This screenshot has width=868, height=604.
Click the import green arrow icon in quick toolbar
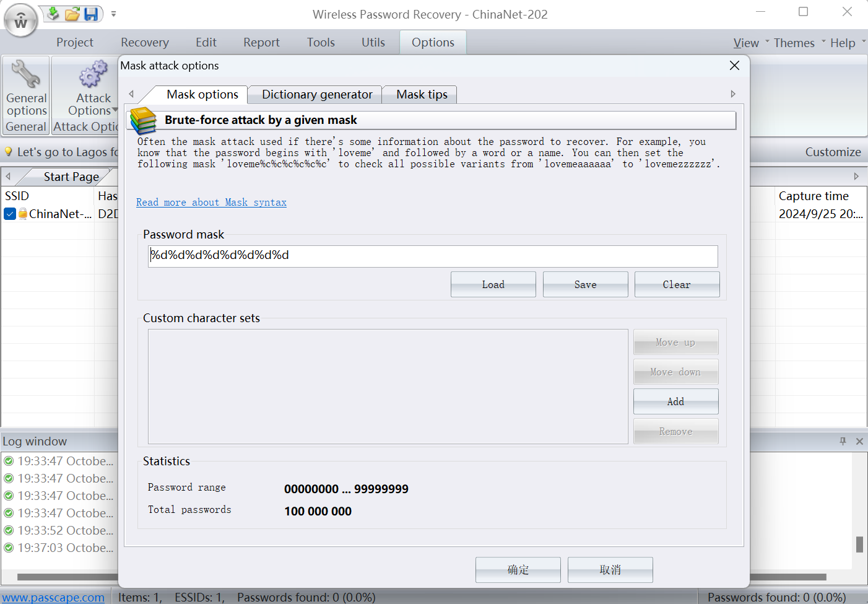click(54, 14)
